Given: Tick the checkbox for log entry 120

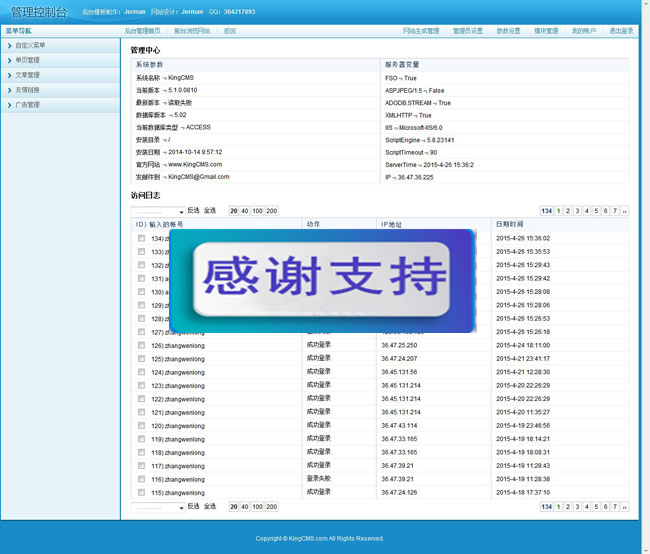Looking at the screenshot, I should 141,426.
